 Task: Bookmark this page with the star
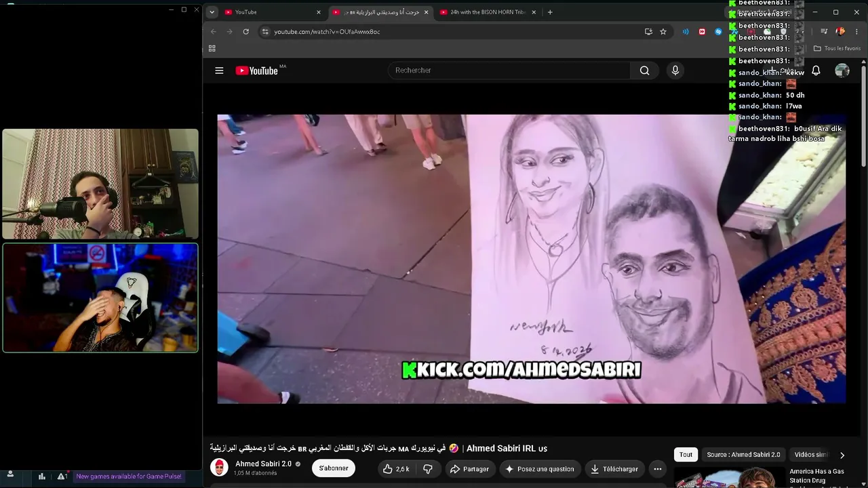[663, 31]
